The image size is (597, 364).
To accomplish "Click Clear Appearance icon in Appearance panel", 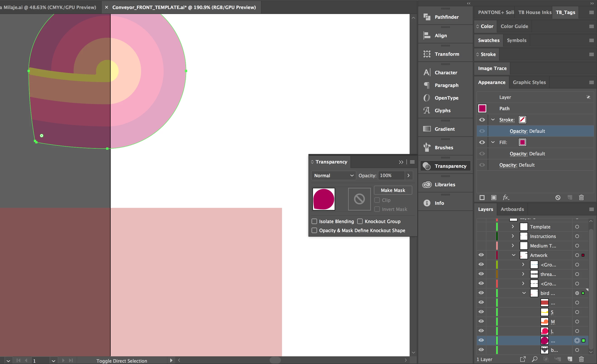I will [558, 198].
